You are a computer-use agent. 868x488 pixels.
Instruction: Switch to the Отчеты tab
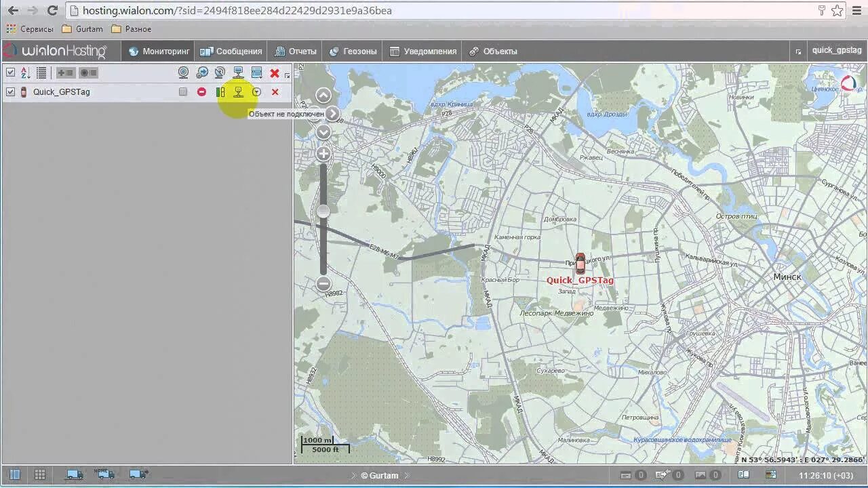pyautogui.click(x=296, y=51)
